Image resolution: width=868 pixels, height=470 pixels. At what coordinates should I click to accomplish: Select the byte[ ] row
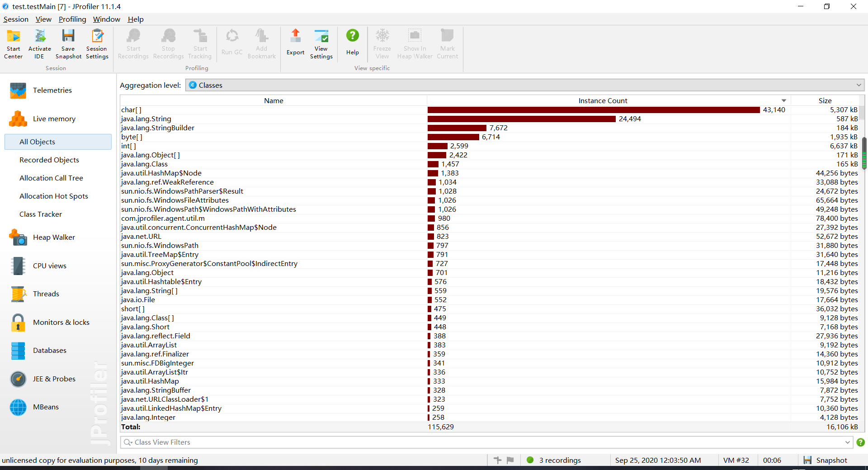[489, 137]
